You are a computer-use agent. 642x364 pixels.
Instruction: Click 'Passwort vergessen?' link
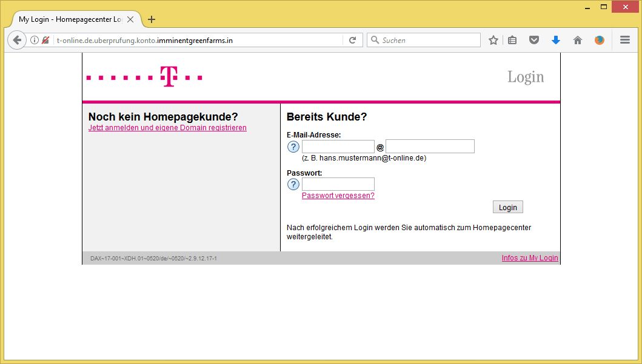338,196
